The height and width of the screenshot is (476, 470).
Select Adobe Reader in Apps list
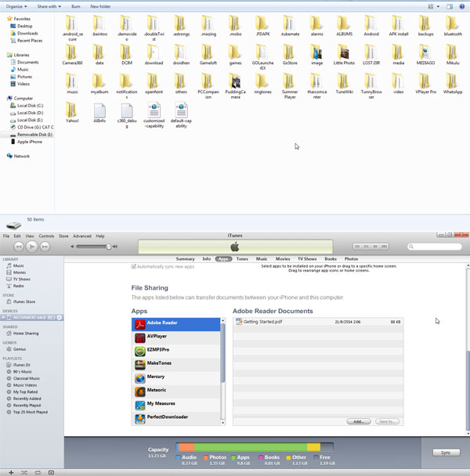pos(176,324)
